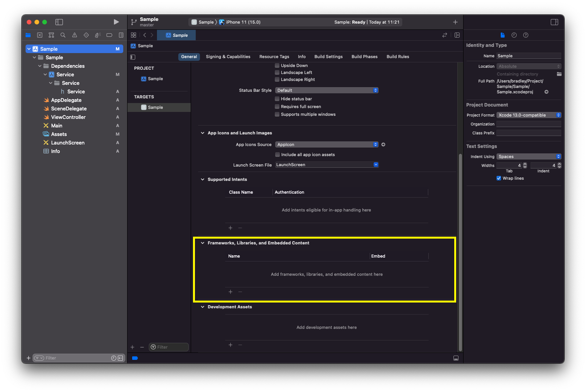Collapse Development Assets section
The height and width of the screenshot is (392, 586).
point(202,307)
